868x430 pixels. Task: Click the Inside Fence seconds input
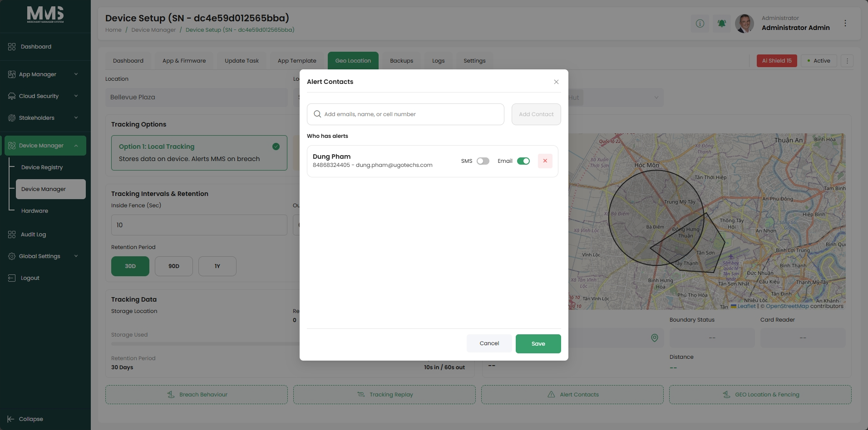click(199, 225)
